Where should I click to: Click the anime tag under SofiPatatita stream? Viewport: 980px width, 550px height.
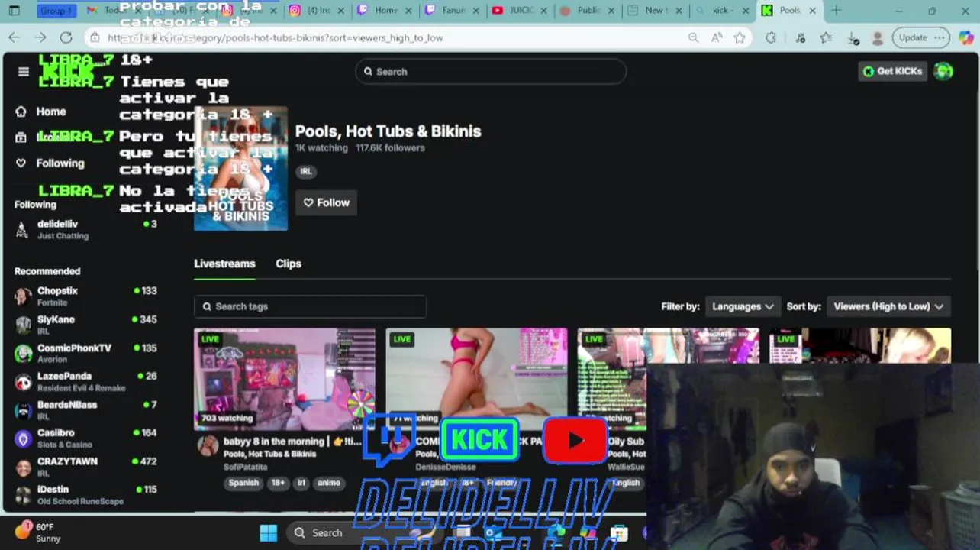[328, 483]
